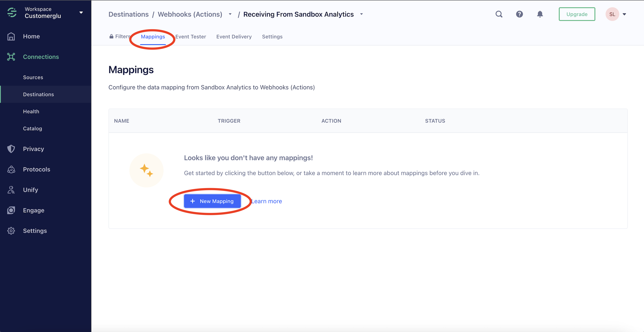The height and width of the screenshot is (332, 644).
Task: Click the Unify sidebar icon
Action: coord(11,190)
